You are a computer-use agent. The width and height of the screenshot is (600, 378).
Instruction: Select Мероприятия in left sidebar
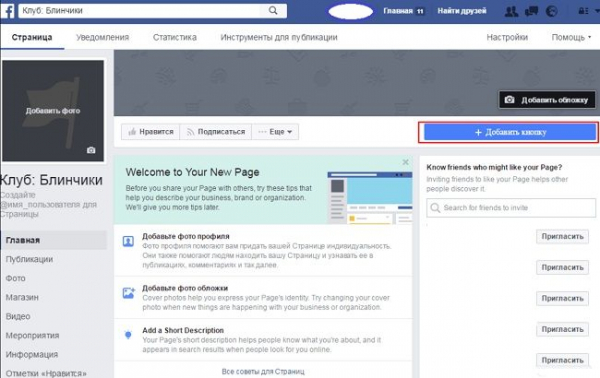coord(32,336)
